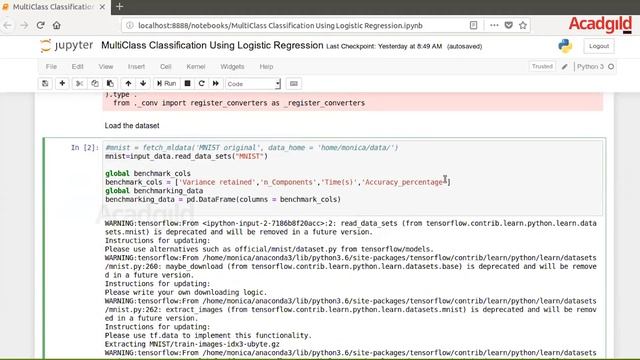Viewport: 640px width, 360px height.
Task: Copy selected cells icon
Action: coord(95,84)
